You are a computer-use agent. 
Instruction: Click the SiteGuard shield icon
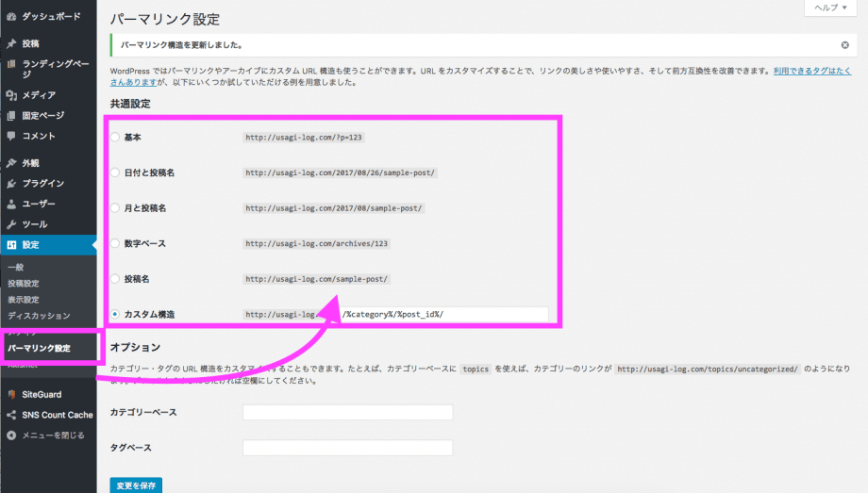coord(10,395)
